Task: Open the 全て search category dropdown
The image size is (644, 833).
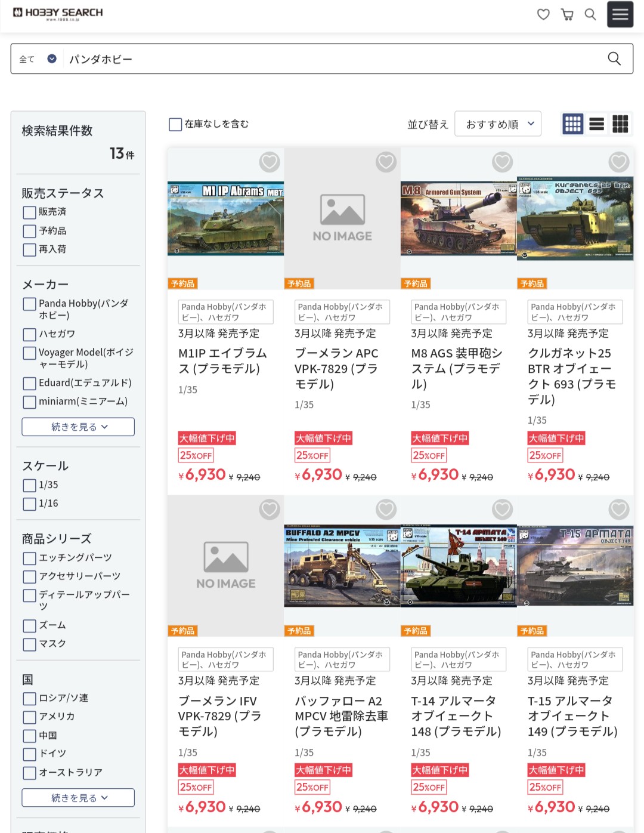Action: click(x=37, y=58)
